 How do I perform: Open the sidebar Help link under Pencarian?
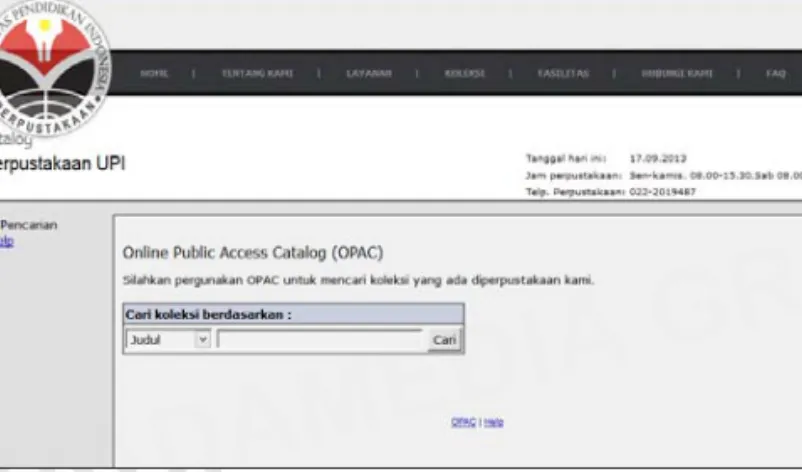click(x=6, y=241)
